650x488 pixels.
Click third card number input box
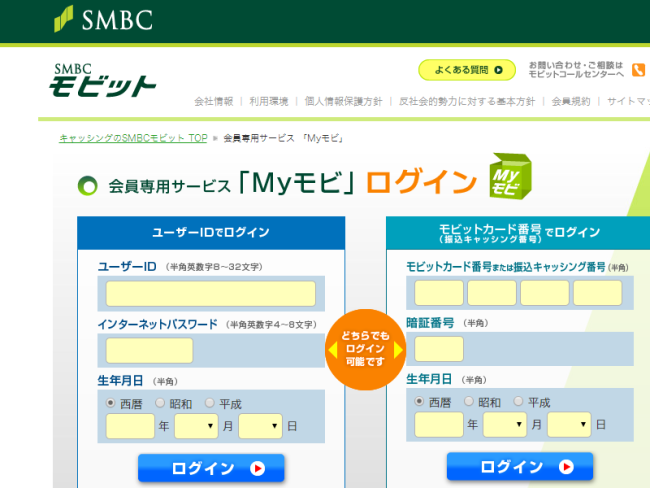click(x=545, y=293)
